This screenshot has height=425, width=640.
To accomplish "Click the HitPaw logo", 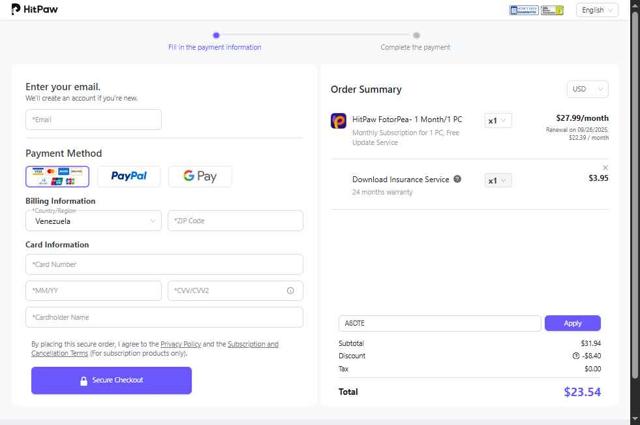I will 35,9.
